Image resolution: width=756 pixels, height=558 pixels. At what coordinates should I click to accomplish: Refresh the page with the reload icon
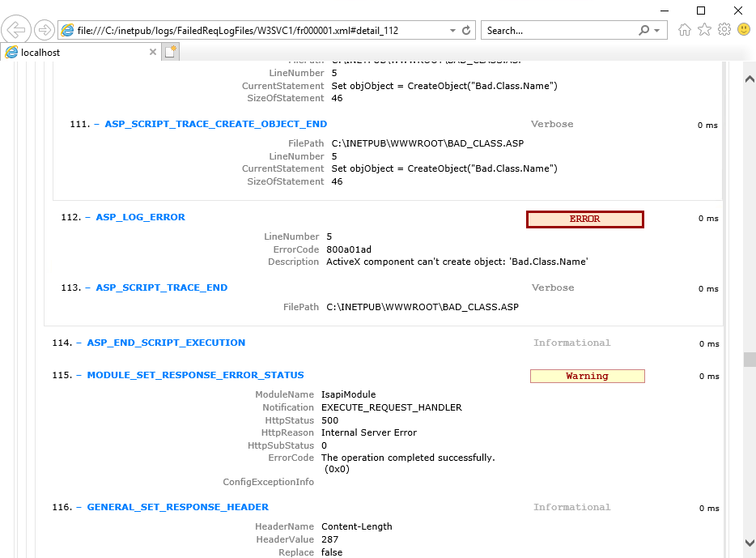point(466,31)
